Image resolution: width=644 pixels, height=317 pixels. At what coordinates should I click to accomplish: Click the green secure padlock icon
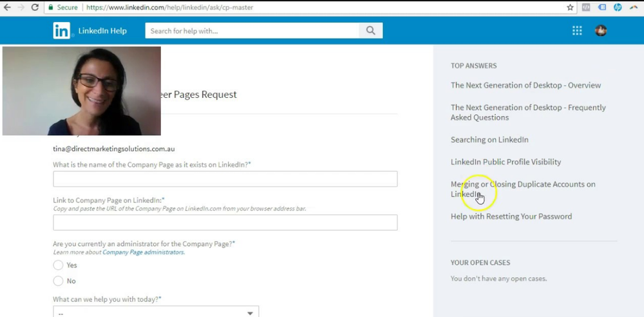coord(50,7)
